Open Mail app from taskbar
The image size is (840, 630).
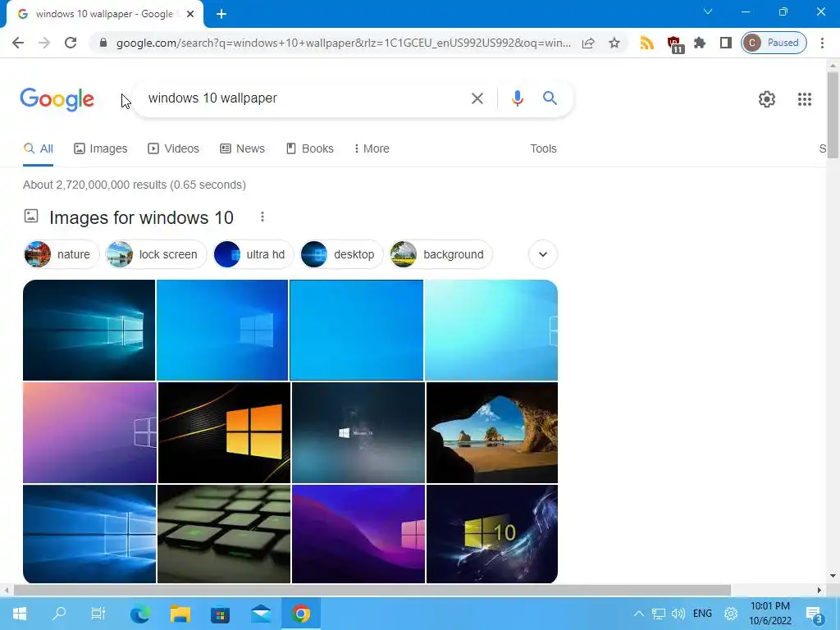(261, 614)
